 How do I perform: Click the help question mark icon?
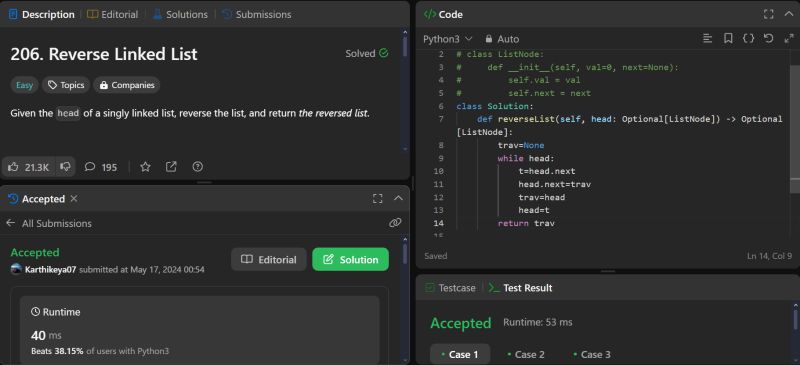coord(197,166)
